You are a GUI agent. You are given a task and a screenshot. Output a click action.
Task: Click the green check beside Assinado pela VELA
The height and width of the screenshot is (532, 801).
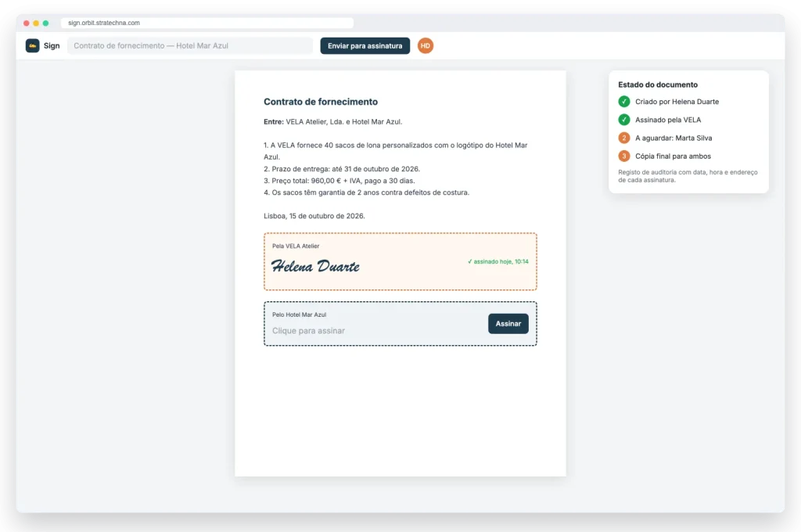(x=623, y=120)
